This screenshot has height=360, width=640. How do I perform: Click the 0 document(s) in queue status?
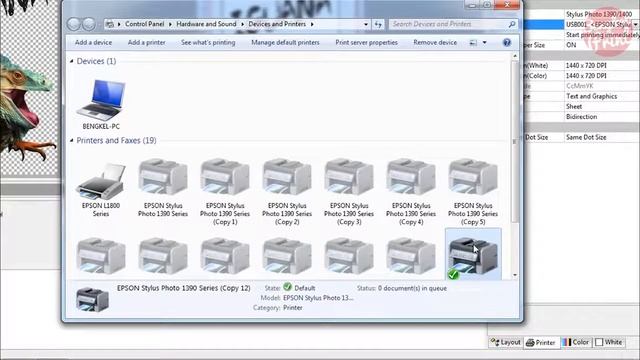tap(412, 288)
